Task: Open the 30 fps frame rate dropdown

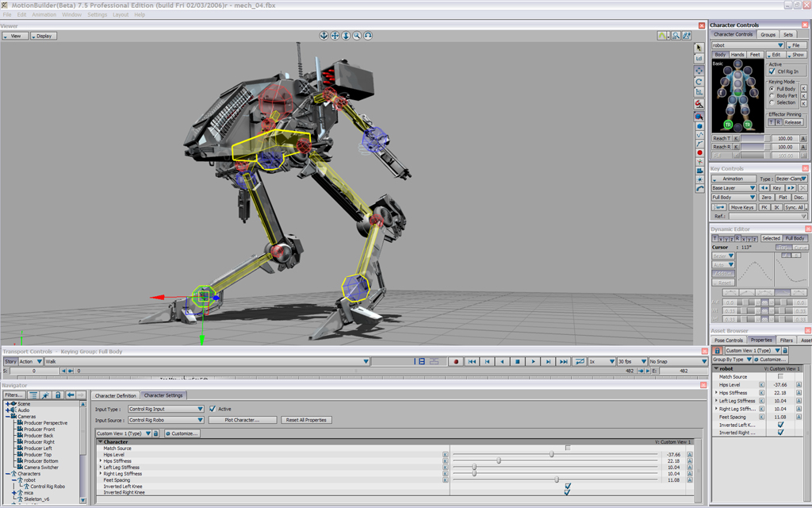Action: click(631, 362)
